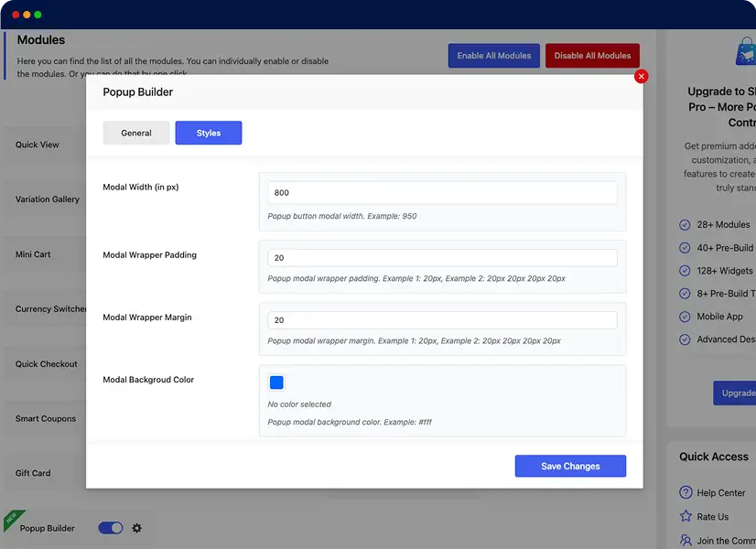
Task: Click the shopping bag logo icon
Action: [745, 51]
